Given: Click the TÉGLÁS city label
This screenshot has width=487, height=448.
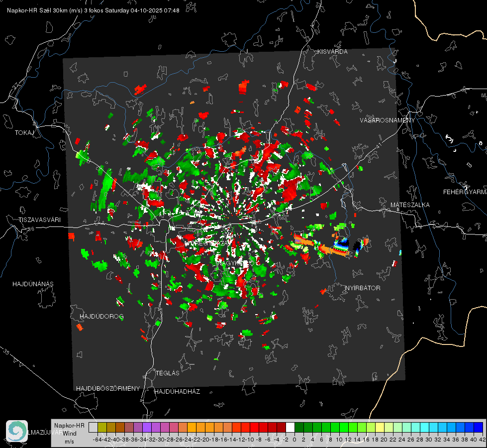Looking at the screenshot, I should coord(168,373).
